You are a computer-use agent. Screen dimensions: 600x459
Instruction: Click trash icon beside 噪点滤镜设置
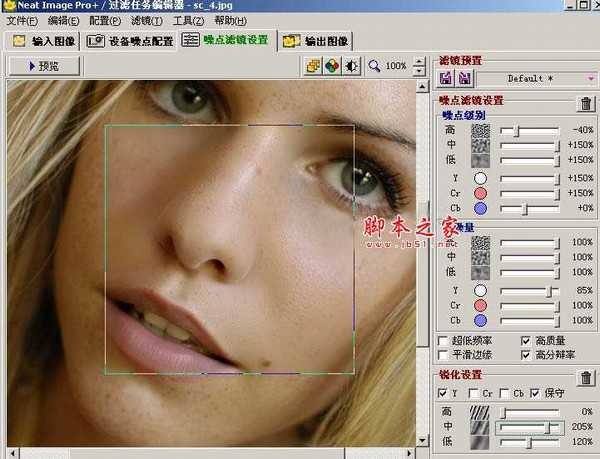point(586,104)
